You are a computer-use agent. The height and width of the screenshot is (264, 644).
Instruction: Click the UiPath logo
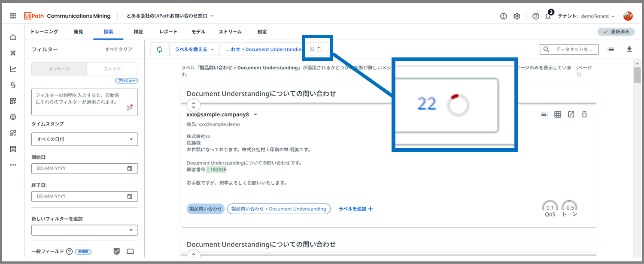point(34,16)
